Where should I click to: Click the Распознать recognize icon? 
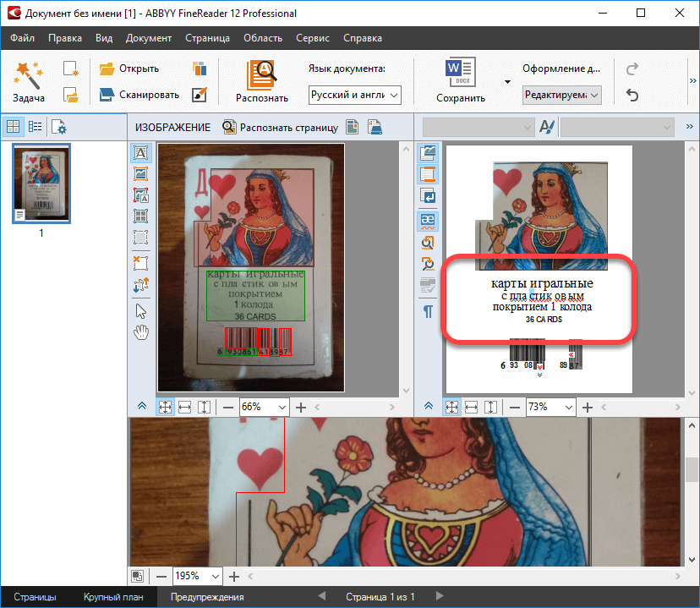pos(261,74)
